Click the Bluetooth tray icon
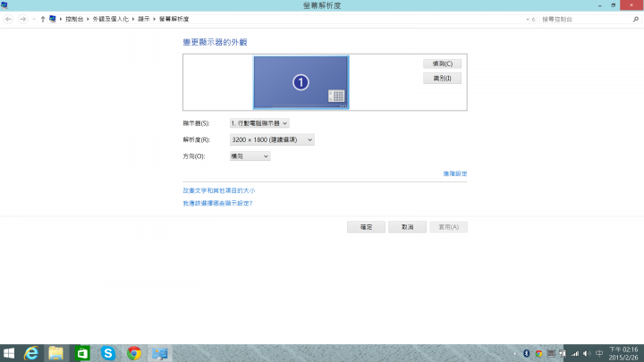 coord(526,353)
